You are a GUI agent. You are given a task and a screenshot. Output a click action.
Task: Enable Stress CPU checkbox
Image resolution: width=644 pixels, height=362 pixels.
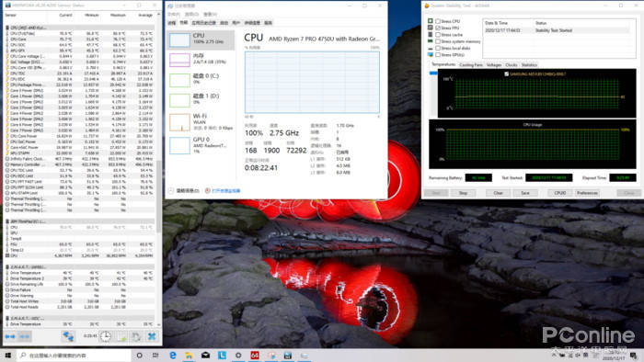(x=438, y=21)
